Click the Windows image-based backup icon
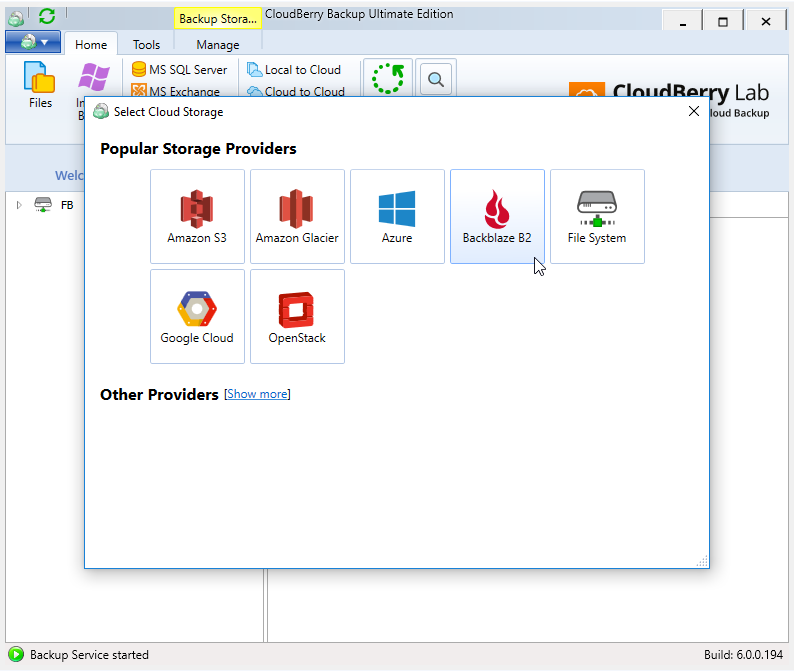This screenshot has height=671, width=794. 94,77
